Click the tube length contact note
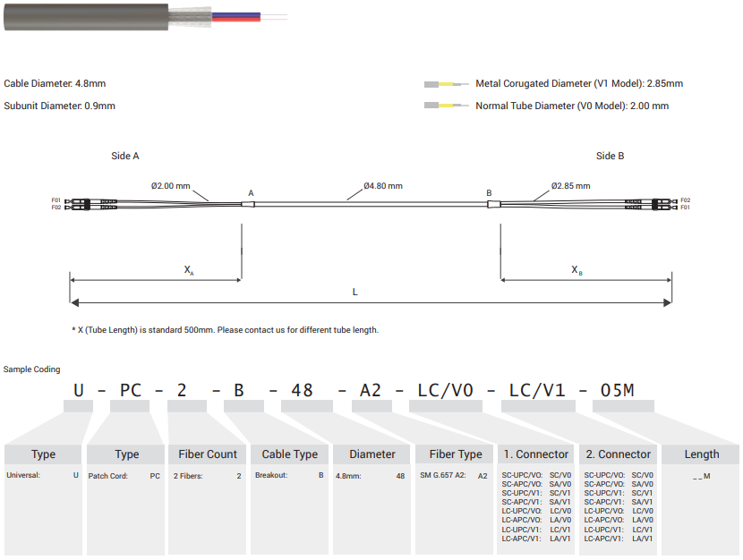Screen dimensions: 743x560 tap(225, 330)
